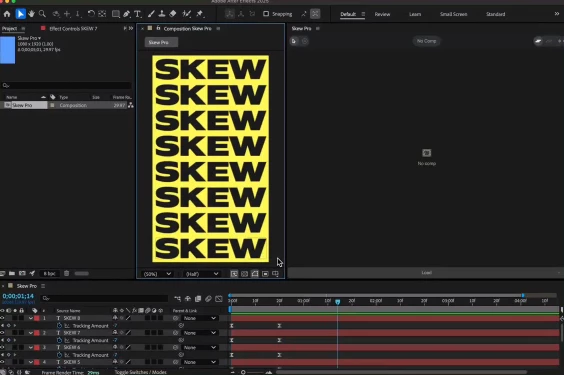The image size is (564, 375).
Task: Create new composition icon in Project
Action: (22, 274)
